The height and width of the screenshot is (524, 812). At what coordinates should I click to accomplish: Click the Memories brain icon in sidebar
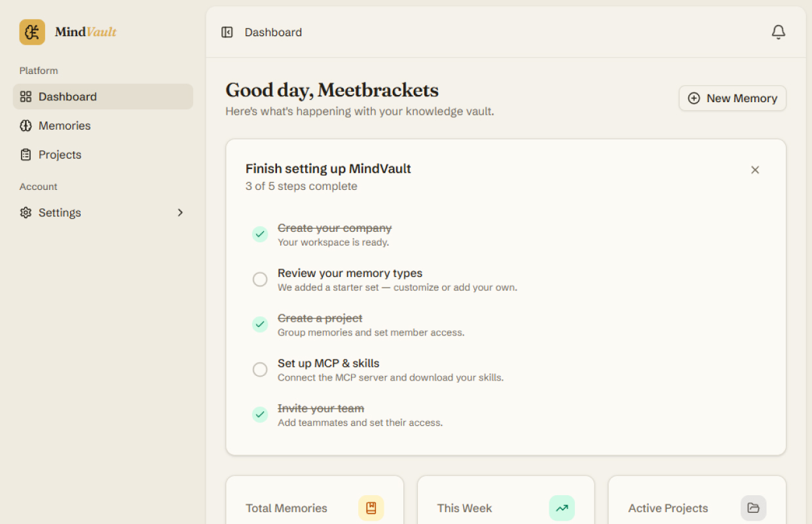pos(26,126)
